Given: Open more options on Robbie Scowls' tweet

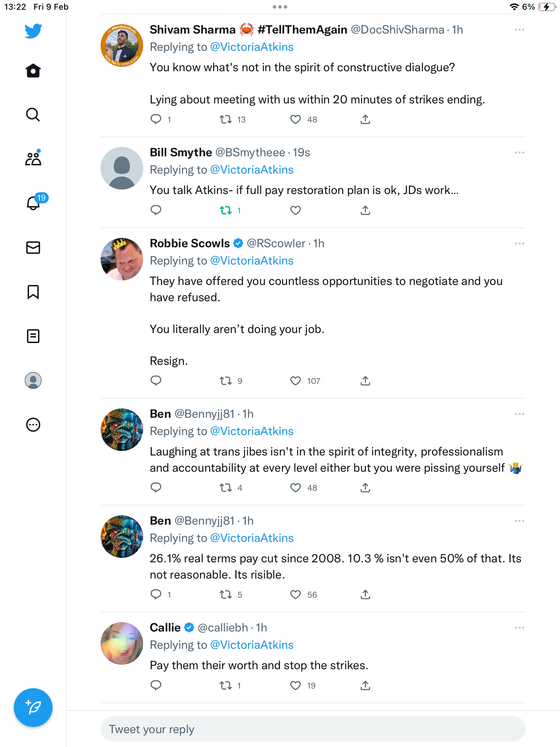Looking at the screenshot, I should [x=519, y=244].
